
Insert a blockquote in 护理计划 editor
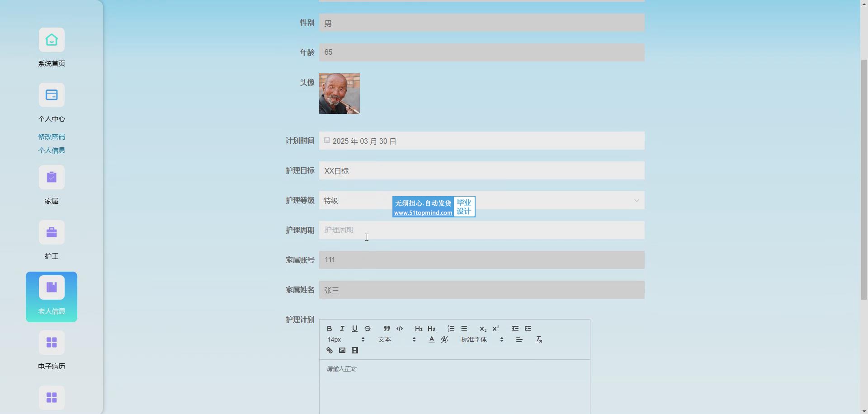click(387, 329)
